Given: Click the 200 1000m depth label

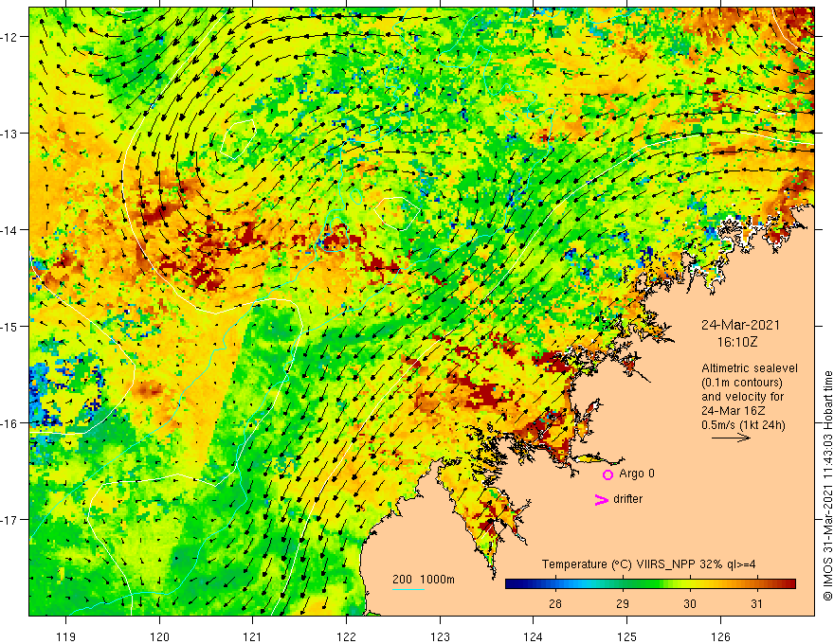Looking at the screenshot, I should [x=424, y=580].
